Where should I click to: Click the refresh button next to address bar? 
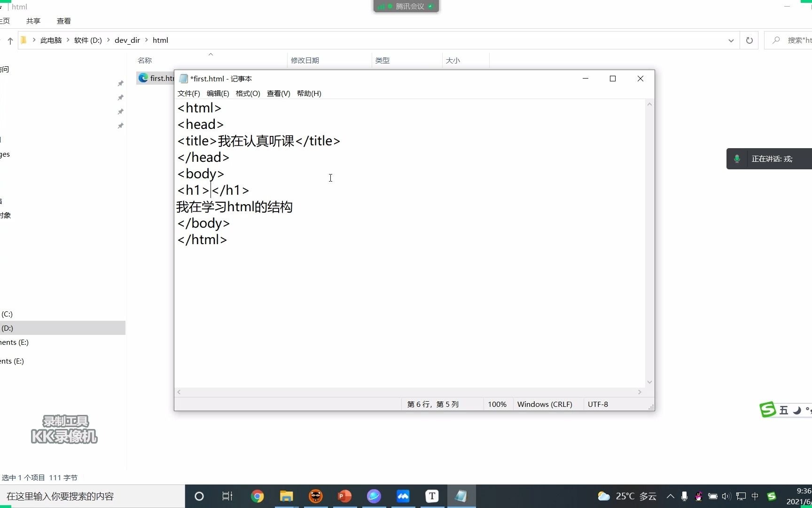pos(750,40)
